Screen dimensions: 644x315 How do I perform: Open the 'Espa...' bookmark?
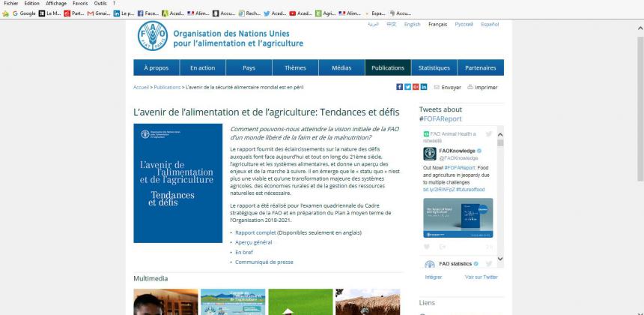pos(375,13)
